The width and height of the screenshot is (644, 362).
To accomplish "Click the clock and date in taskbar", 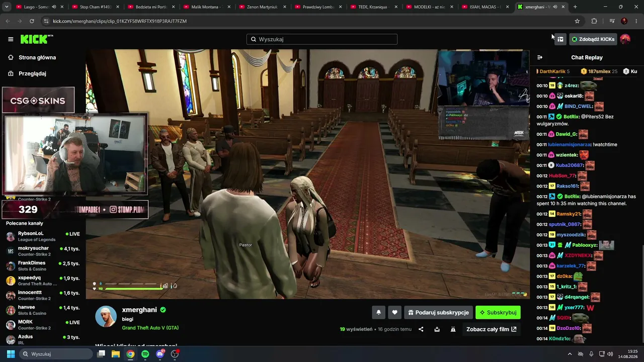I will pyautogui.click(x=628, y=354).
